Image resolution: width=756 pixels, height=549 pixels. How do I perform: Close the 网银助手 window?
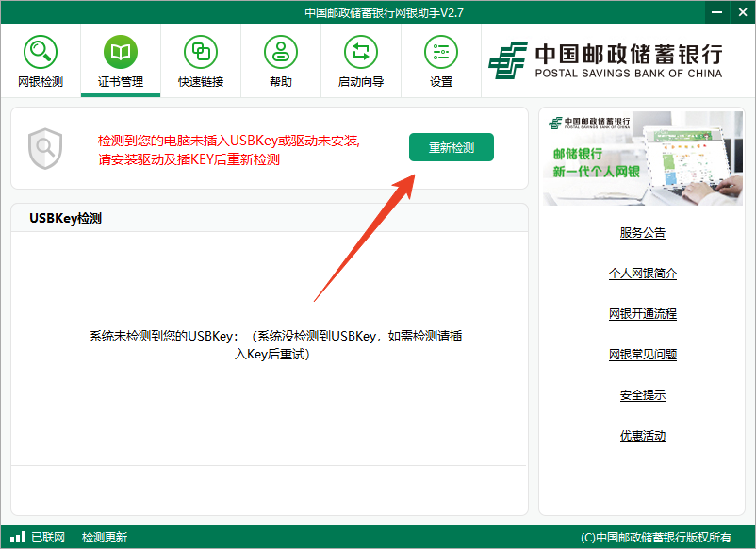point(743,12)
